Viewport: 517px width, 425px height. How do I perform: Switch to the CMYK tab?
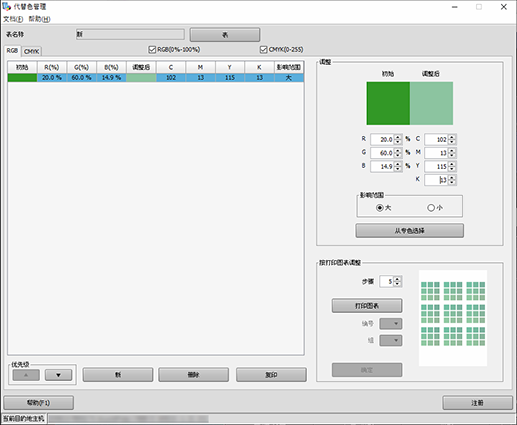click(32, 51)
